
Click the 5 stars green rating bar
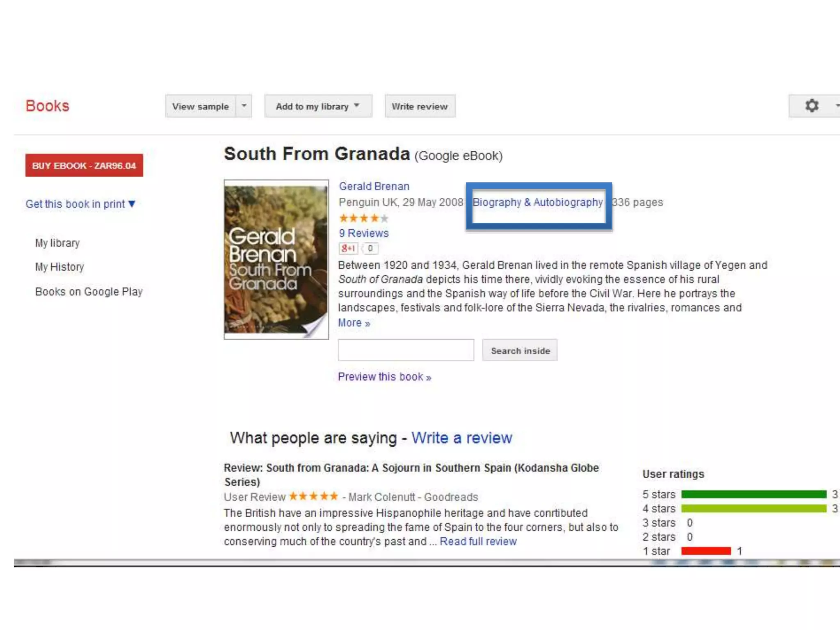coord(753,494)
